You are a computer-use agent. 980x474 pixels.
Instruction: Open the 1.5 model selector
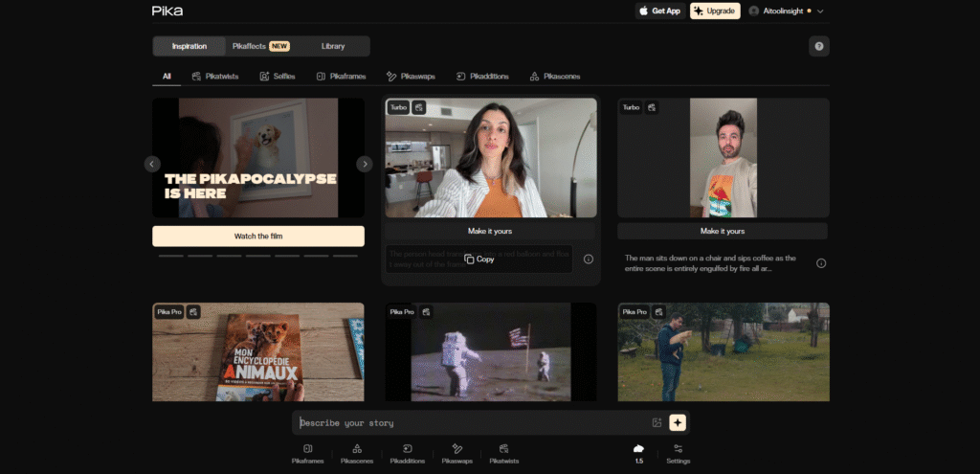pyautogui.click(x=638, y=454)
